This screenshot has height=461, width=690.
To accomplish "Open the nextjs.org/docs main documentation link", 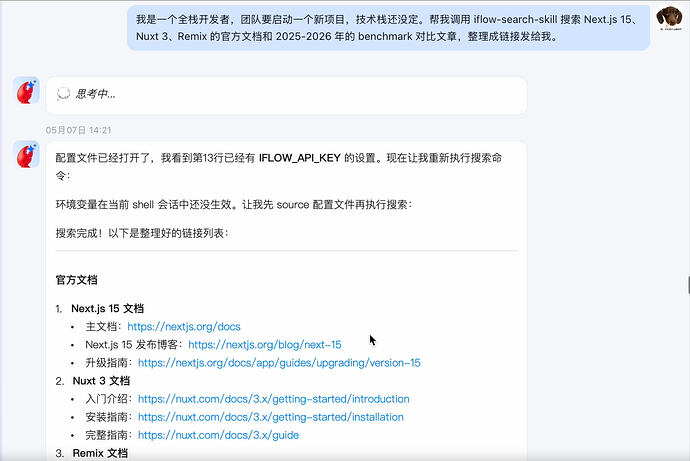I will coord(184,326).
